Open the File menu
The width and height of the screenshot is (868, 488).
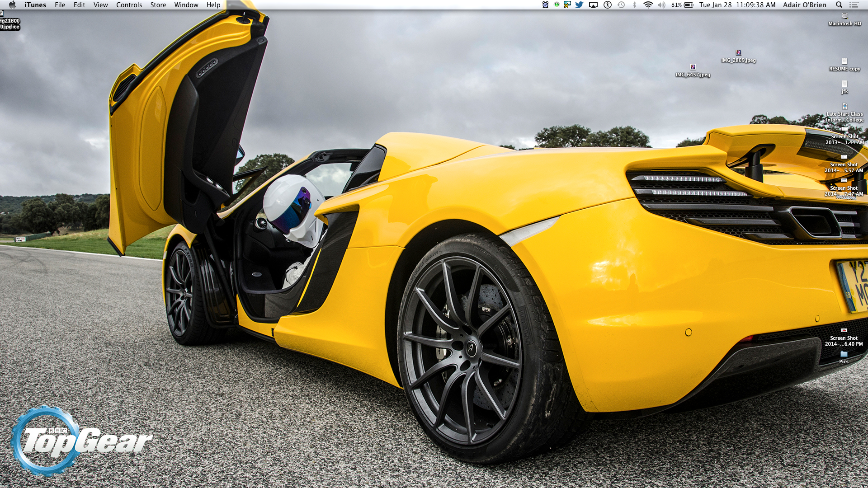(x=60, y=5)
